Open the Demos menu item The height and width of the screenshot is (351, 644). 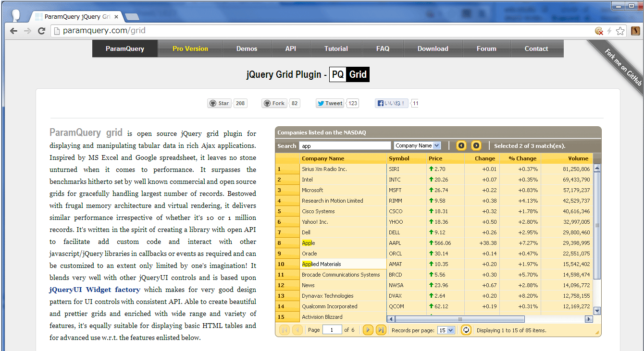coord(247,48)
